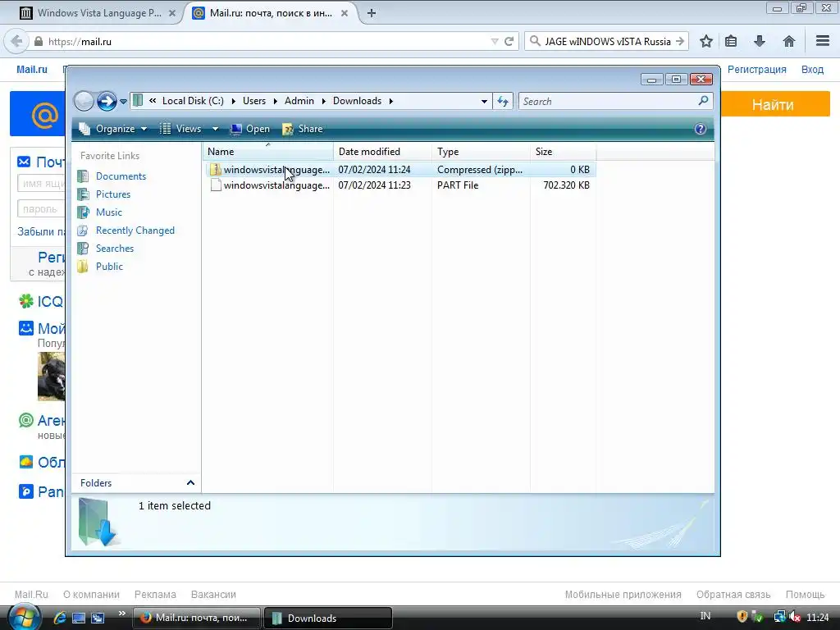The height and width of the screenshot is (630, 840).
Task: Sort by Name column header
Action: (268, 152)
